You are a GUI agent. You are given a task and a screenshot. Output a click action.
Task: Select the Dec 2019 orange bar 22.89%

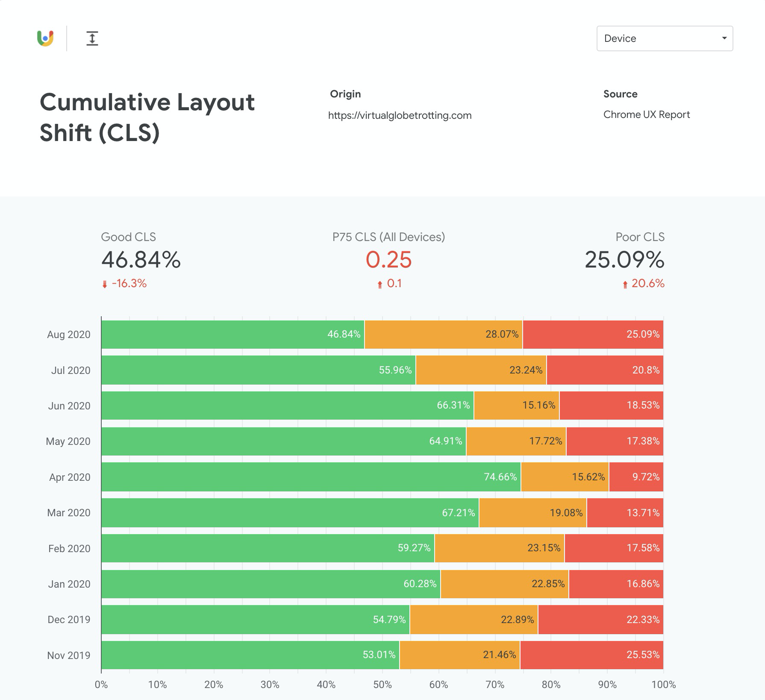click(474, 619)
